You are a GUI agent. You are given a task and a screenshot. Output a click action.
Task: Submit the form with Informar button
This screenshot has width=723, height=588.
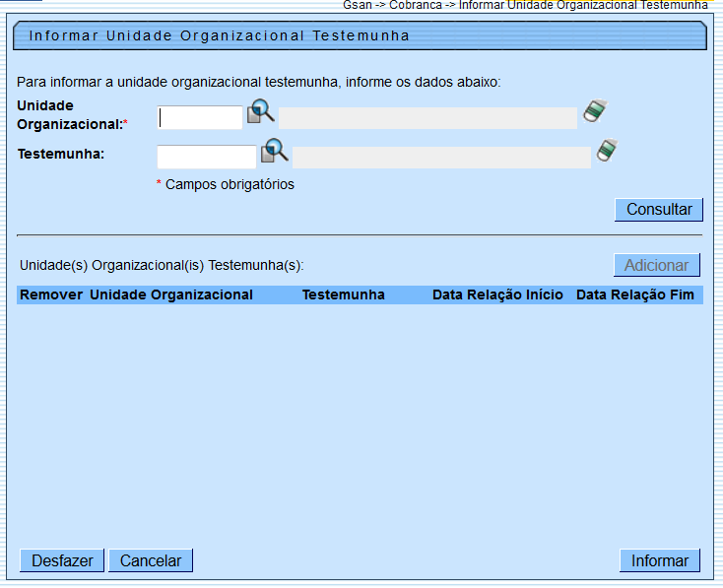pyautogui.click(x=660, y=560)
